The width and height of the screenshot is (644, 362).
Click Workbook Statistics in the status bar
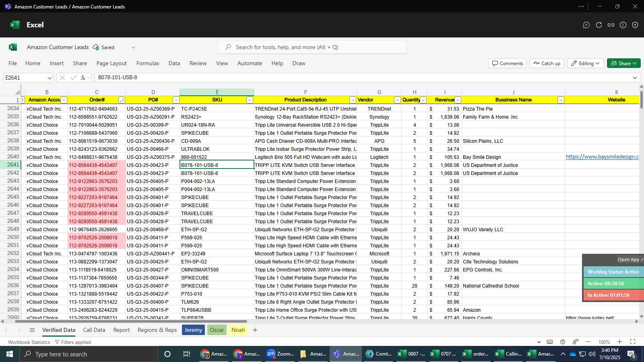pyautogui.click(x=29, y=342)
